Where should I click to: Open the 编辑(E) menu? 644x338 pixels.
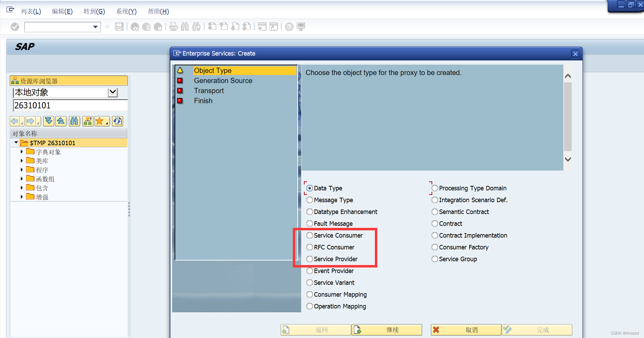62,11
